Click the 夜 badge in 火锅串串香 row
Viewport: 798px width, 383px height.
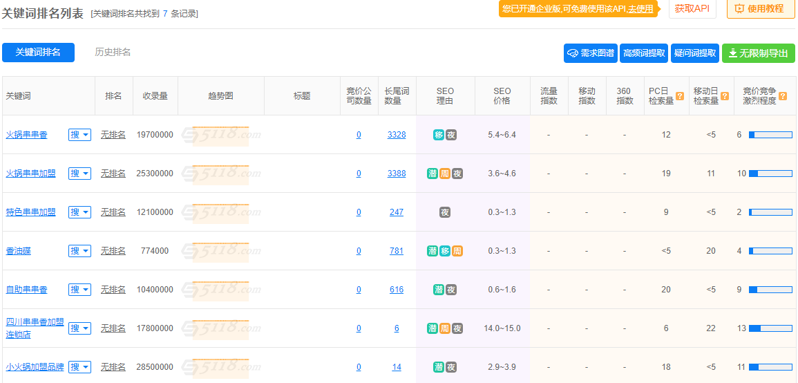tap(451, 135)
